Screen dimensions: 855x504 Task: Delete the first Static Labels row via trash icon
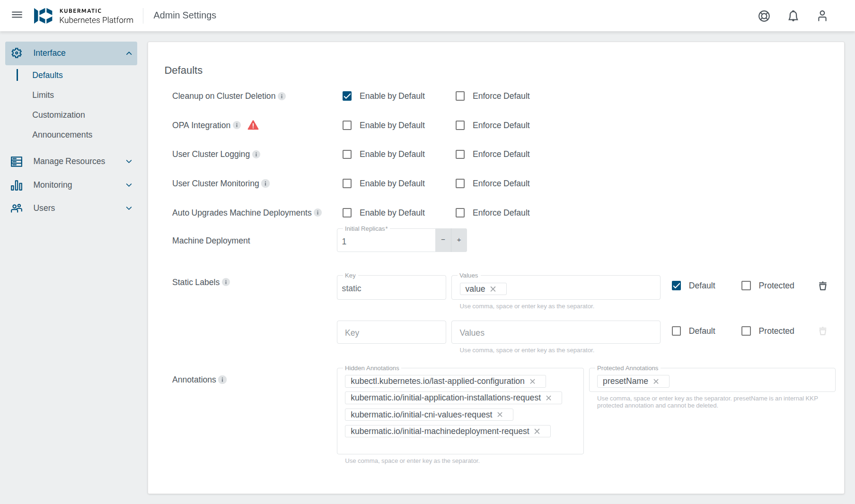click(x=823, y=286)
